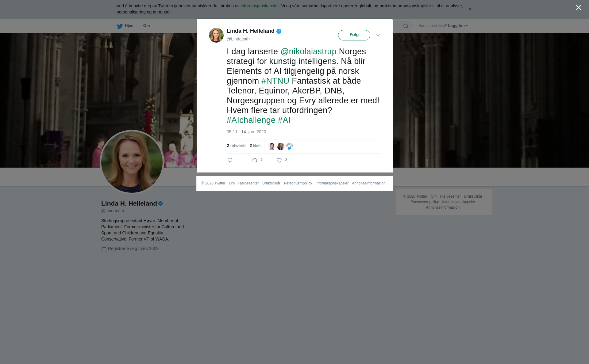Open the Logg inn dropdown

(458, 26)
